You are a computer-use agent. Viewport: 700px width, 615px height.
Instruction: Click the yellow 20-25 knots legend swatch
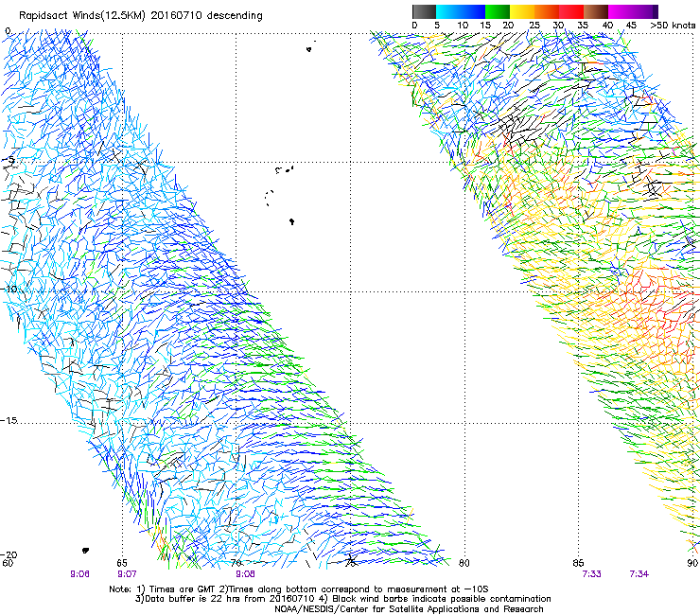point(522,11)
